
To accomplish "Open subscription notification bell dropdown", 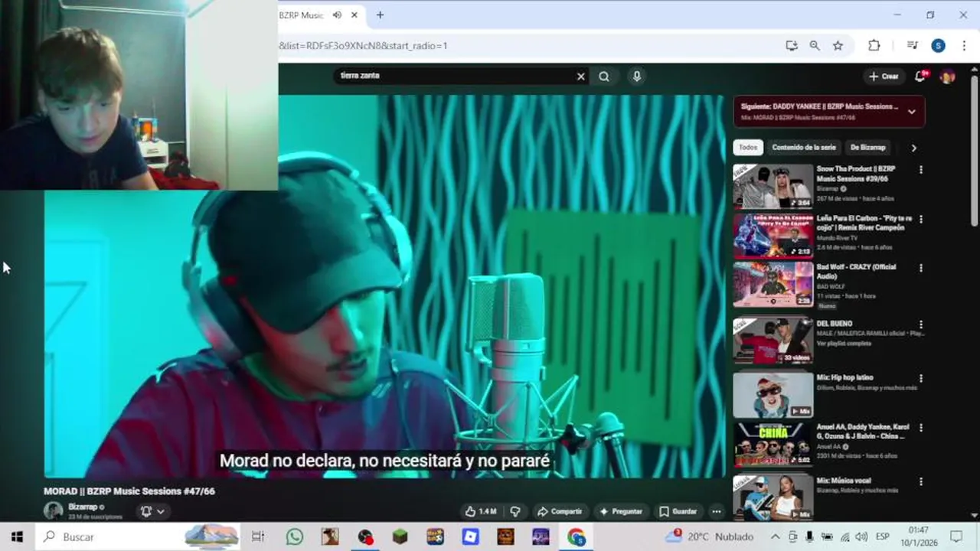I will 152,511.
